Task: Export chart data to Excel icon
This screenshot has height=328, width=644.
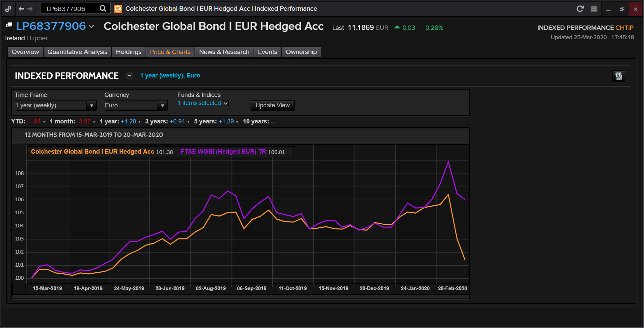Action: (619, 76)
